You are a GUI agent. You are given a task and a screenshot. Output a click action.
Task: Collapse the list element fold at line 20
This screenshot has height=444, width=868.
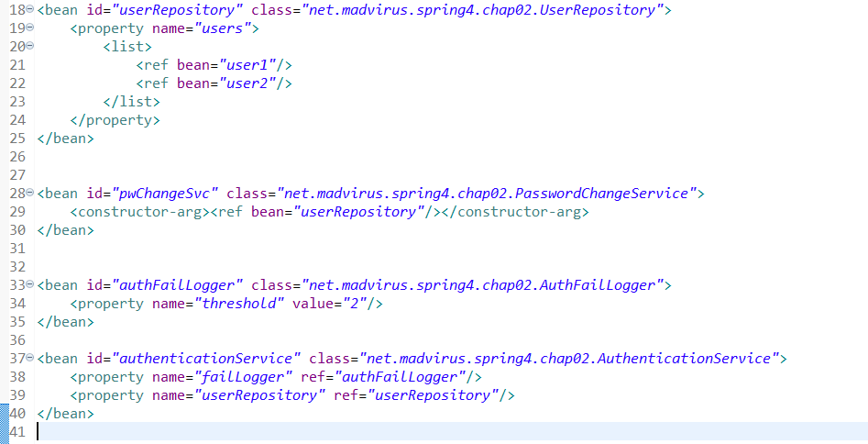tap(30, 46)
